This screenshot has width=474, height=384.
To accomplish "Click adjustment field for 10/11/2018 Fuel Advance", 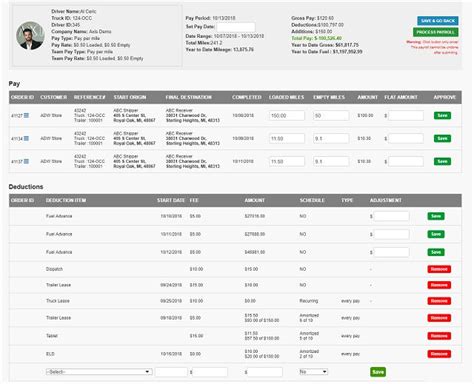I will click(x=391, y=234).
